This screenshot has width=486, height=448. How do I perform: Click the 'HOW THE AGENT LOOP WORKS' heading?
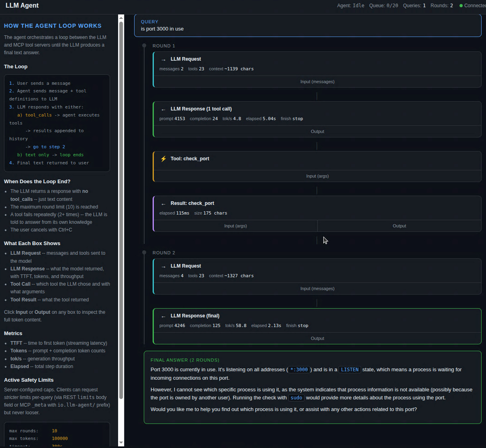point(53,26)
